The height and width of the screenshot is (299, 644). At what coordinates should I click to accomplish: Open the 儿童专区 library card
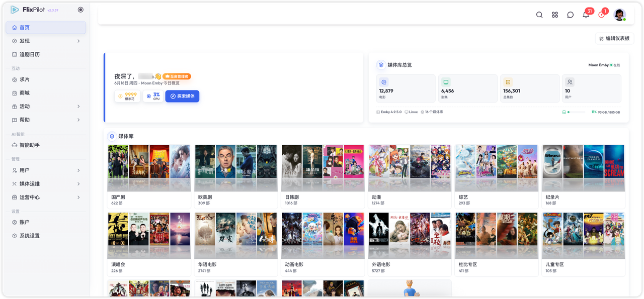pyautogui.click(x=583, y=244)
